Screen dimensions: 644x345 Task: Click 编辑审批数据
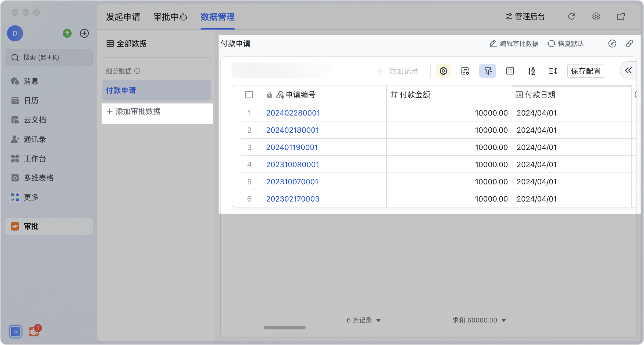point(514,44)
